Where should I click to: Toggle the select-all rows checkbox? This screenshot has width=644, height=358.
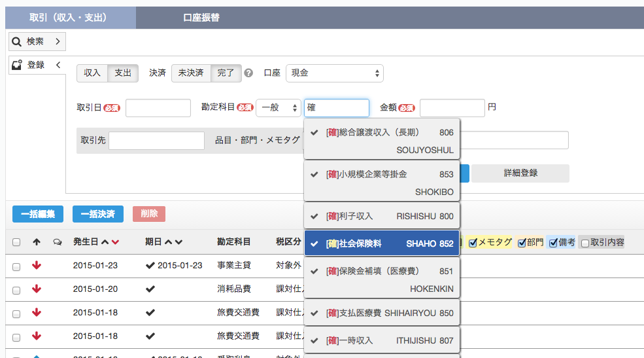16,242
